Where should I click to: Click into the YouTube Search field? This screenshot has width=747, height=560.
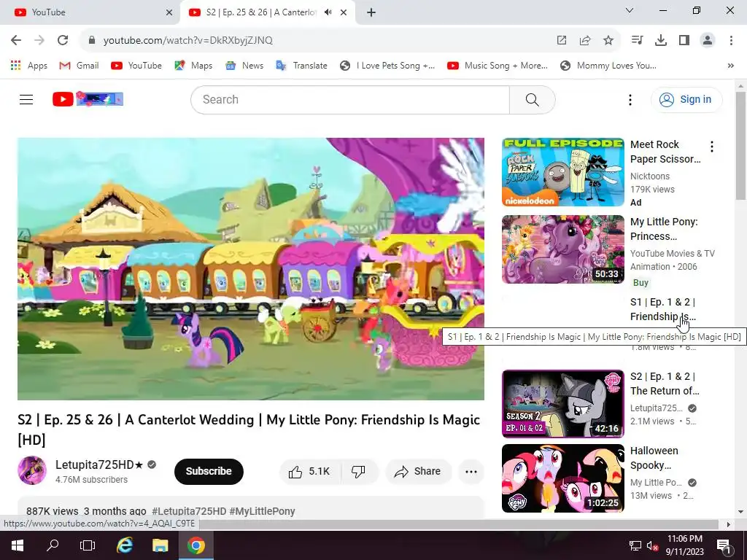[x=350, y=99]
